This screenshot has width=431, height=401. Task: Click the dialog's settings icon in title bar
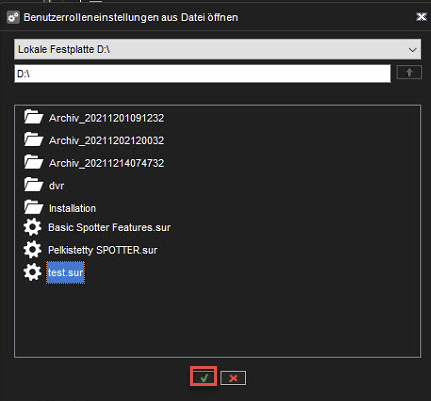click(13, 17)
